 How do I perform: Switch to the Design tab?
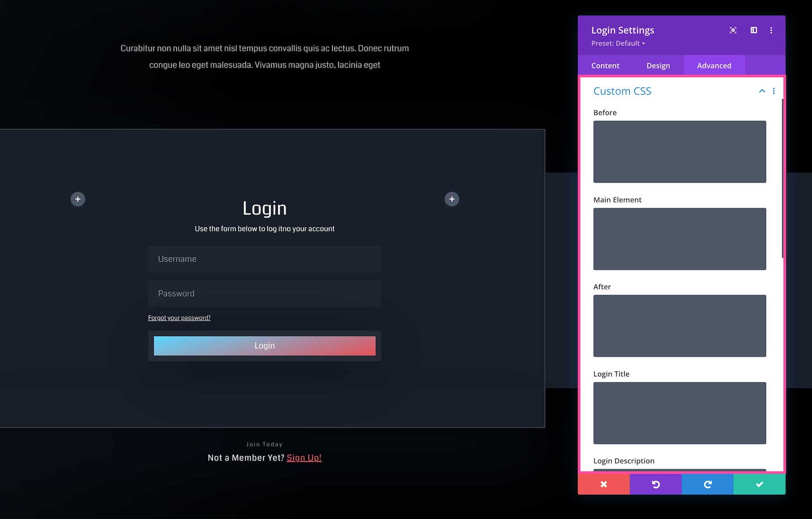658,65
